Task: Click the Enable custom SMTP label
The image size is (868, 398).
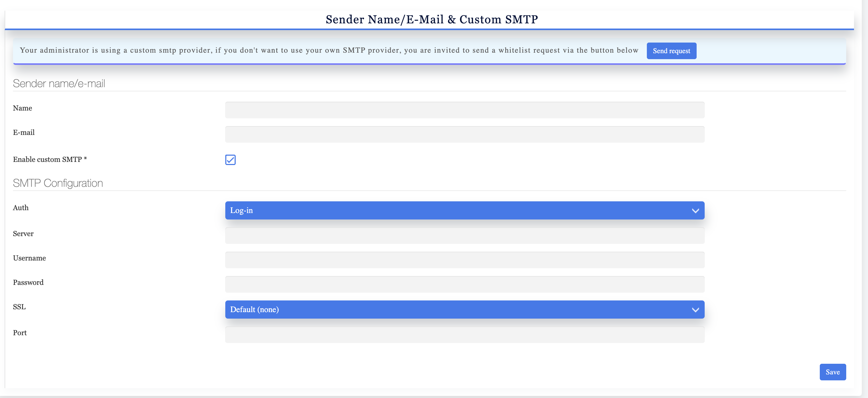Action: 50,159
